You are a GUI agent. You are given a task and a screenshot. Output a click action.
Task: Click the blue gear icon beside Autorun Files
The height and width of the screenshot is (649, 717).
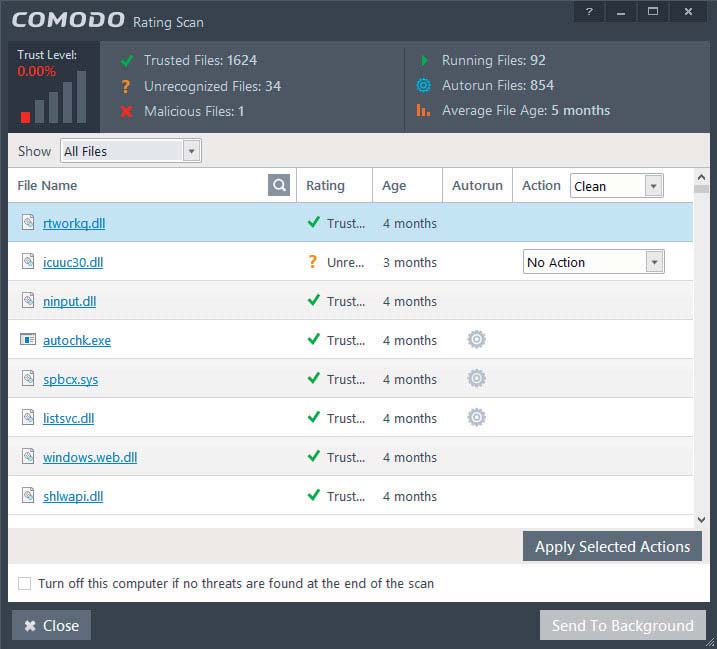pyautogui.click(x=423, y=86)
